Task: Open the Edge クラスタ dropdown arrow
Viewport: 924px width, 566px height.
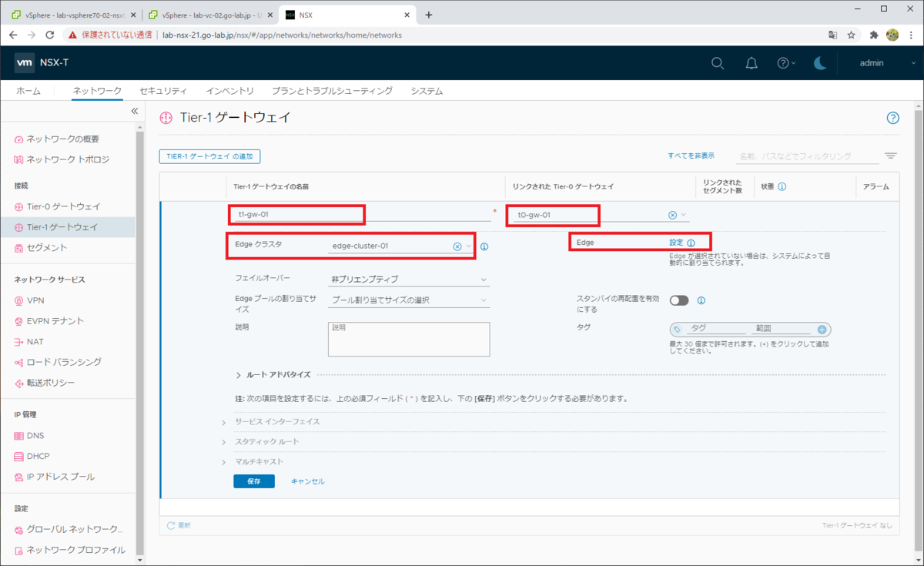Action: 468,246
